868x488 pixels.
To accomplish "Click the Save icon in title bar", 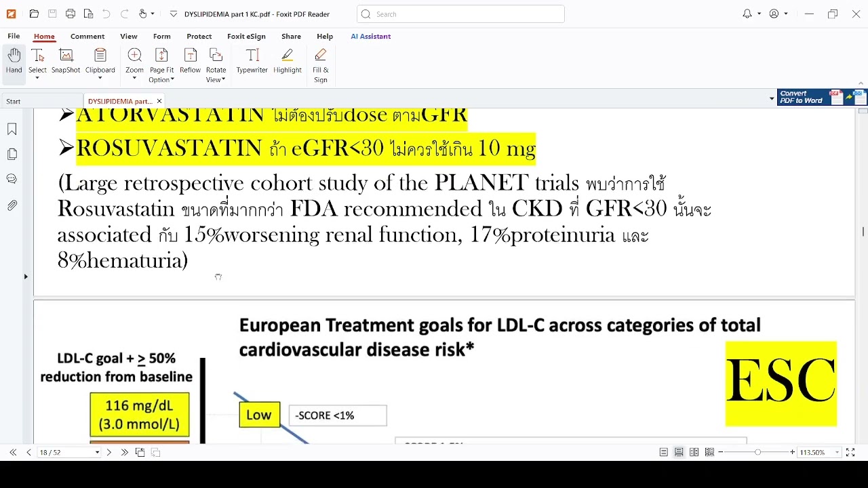I will tap(52, 14).
